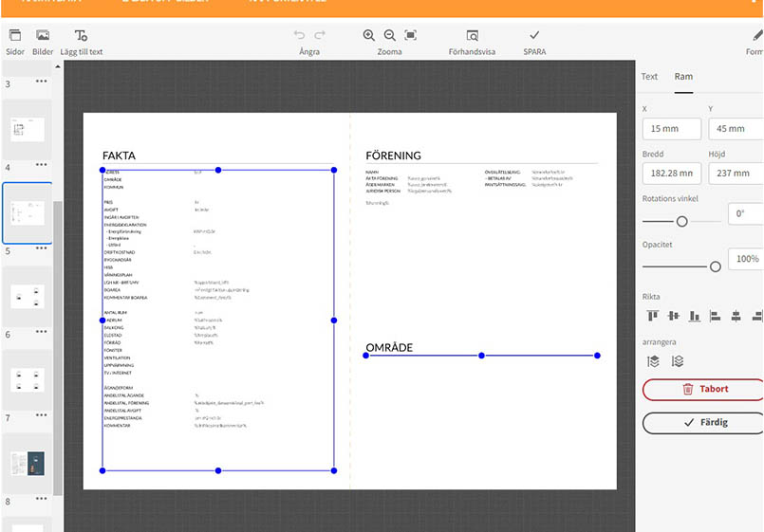Click the undo arrow icon
Viewport: 764px width, 532px height.
tap(300, 35)
